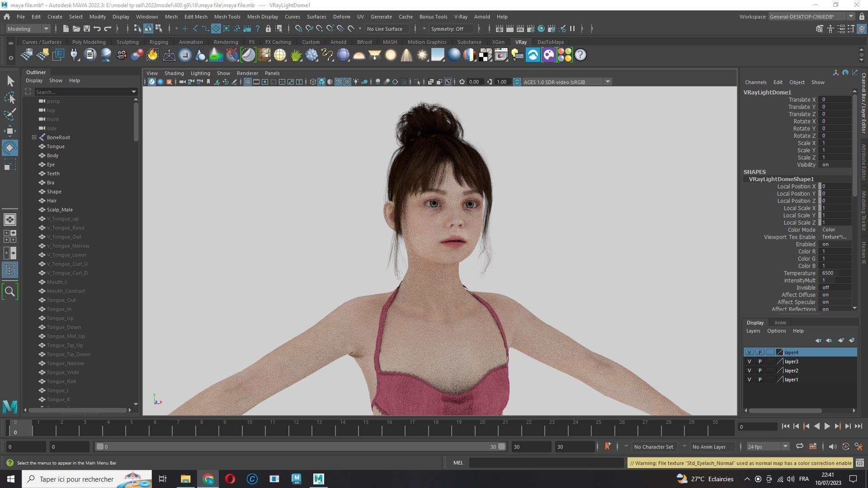Image resolution: width=868 pixels, height=488 pixels.
Task: Click the playback range slider bar
Action: [x=300, y=446]
